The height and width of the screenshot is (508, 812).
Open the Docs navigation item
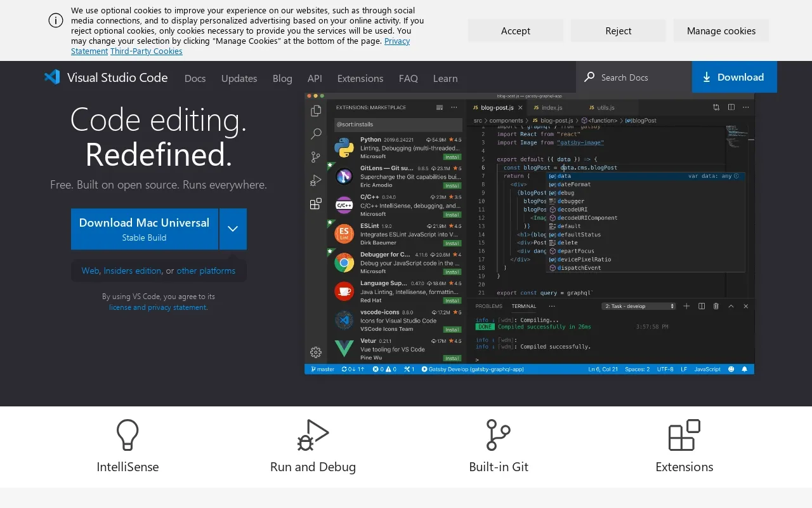point(195,78)
